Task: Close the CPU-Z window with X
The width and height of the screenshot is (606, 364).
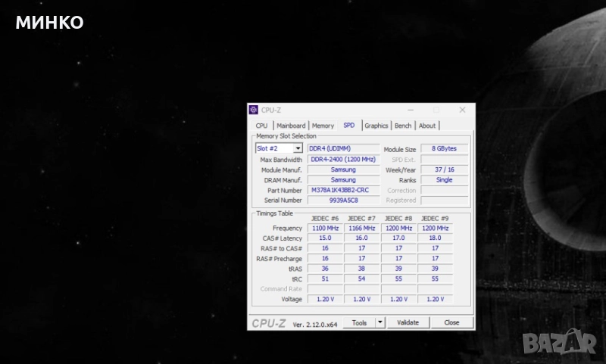Action: click(462, 110)
